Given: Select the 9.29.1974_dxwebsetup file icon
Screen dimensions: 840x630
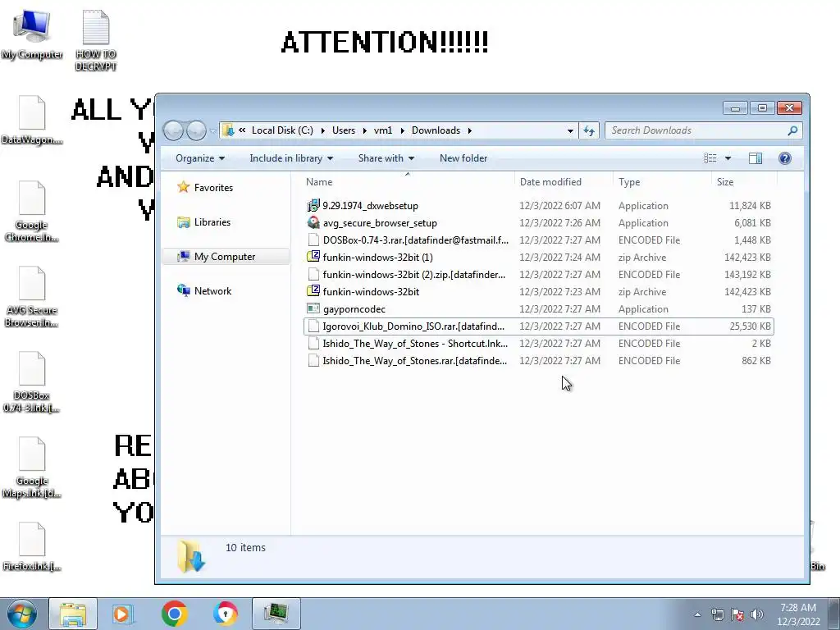Looking at the screenshot, I should [313, 206].
